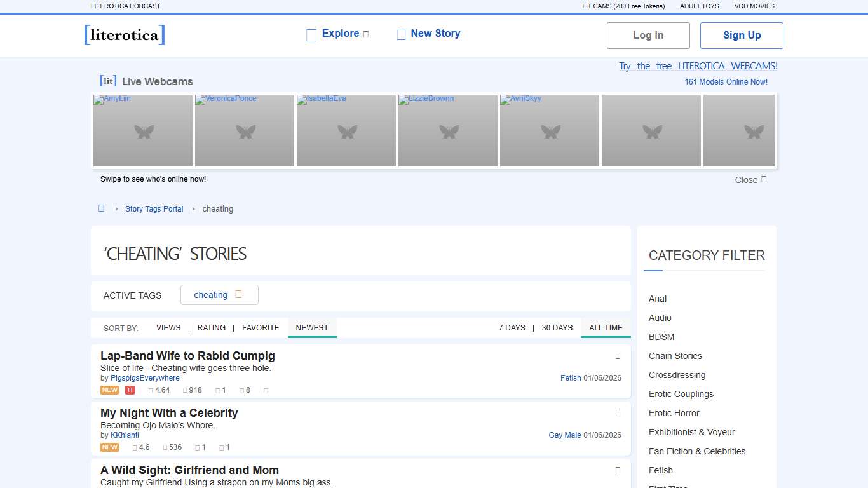The width and height of the screenshot is (868, 488).
Task: Click the bookmark icon on the KKhianti story row
Action: pos(618,413)
